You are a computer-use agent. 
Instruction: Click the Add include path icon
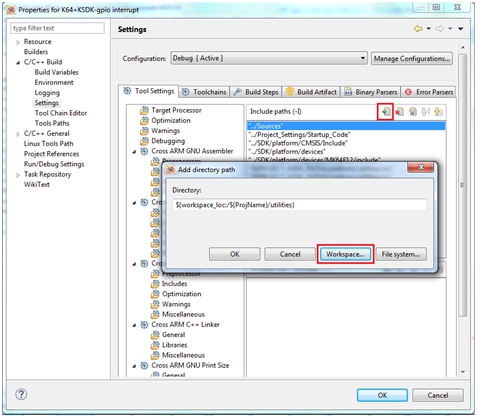pos(386,112)
